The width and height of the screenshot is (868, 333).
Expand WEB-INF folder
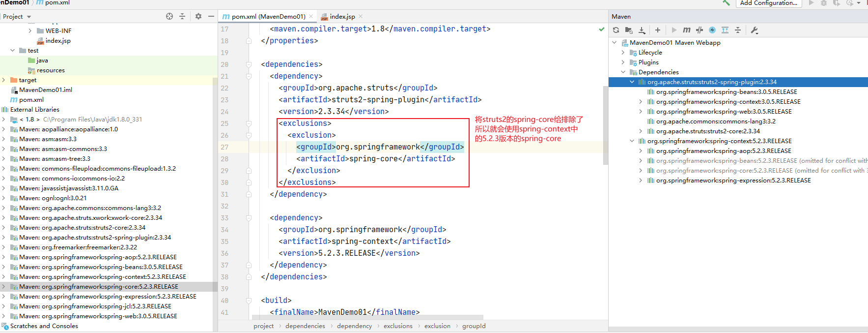click(x=30, y=31)
